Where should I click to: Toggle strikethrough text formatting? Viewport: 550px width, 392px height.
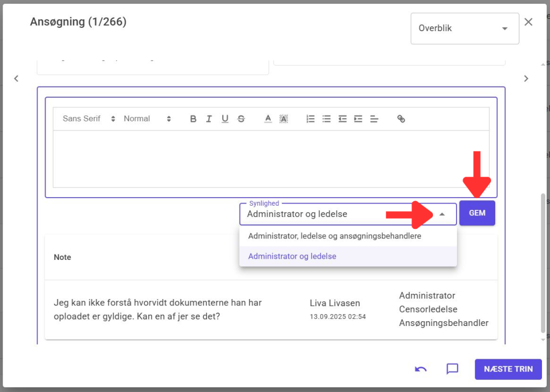point(241,119)
